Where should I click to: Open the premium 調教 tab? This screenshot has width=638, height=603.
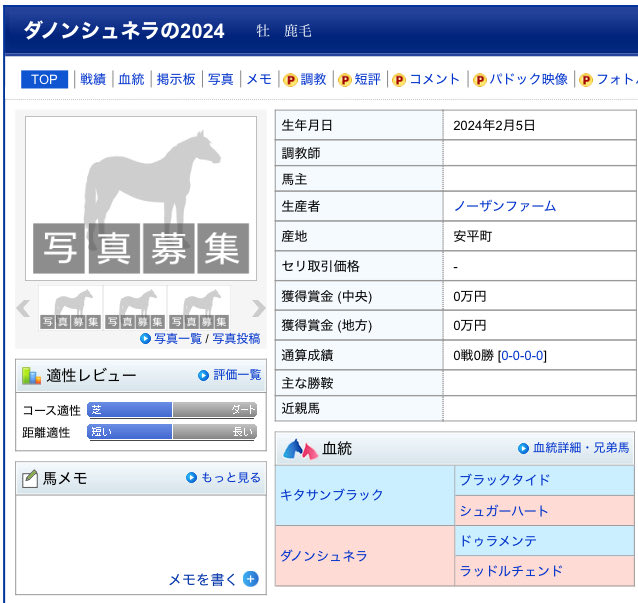313,79
